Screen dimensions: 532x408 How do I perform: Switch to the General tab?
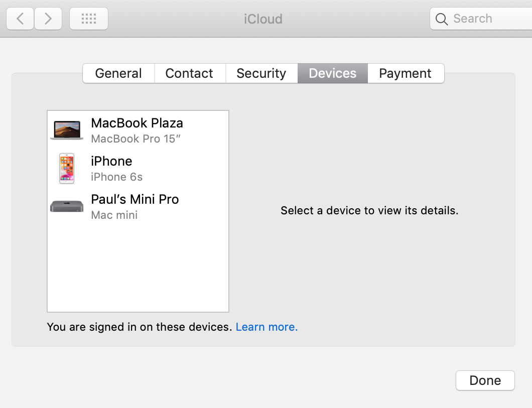point(118,73)
